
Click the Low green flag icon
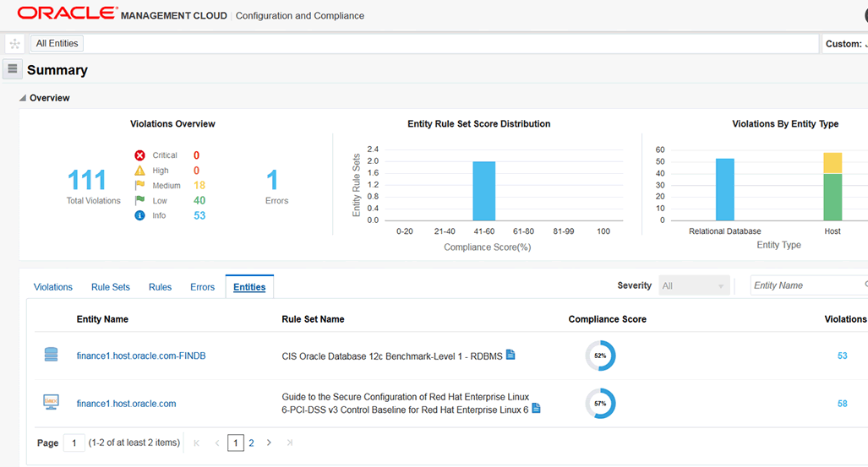[140, 200]
